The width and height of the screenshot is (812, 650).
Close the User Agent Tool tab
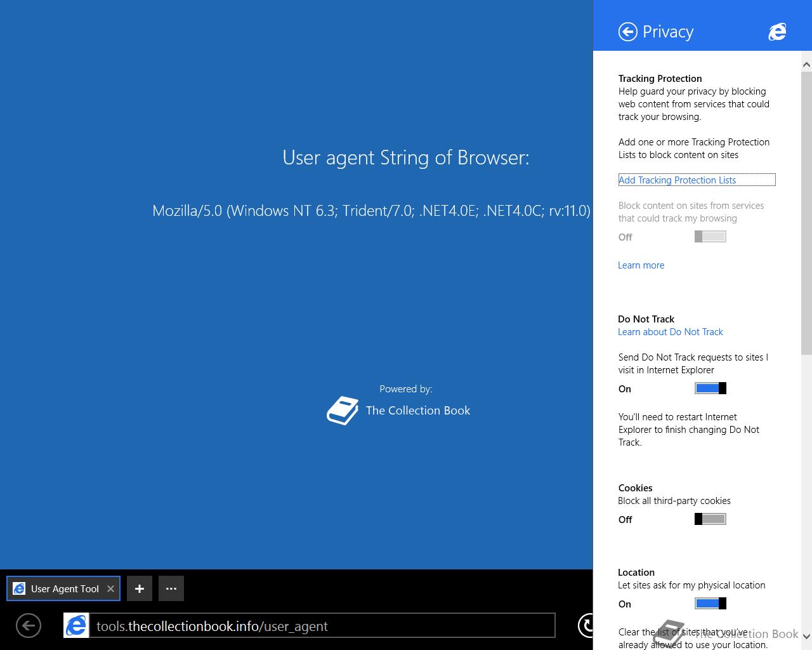[110, 588]
